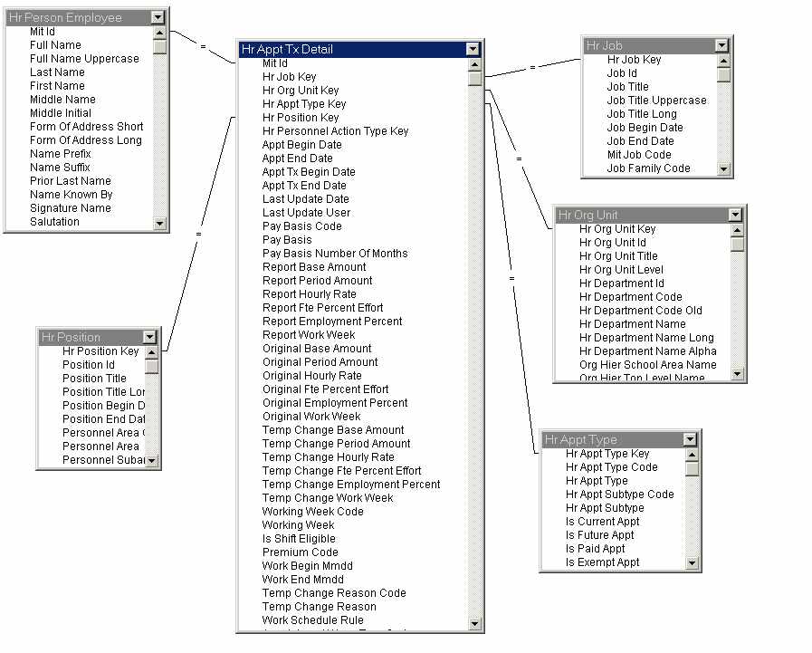Click scroll-down arrow in Hr Position table
This screenshot has height=653, width=812.
152,460
